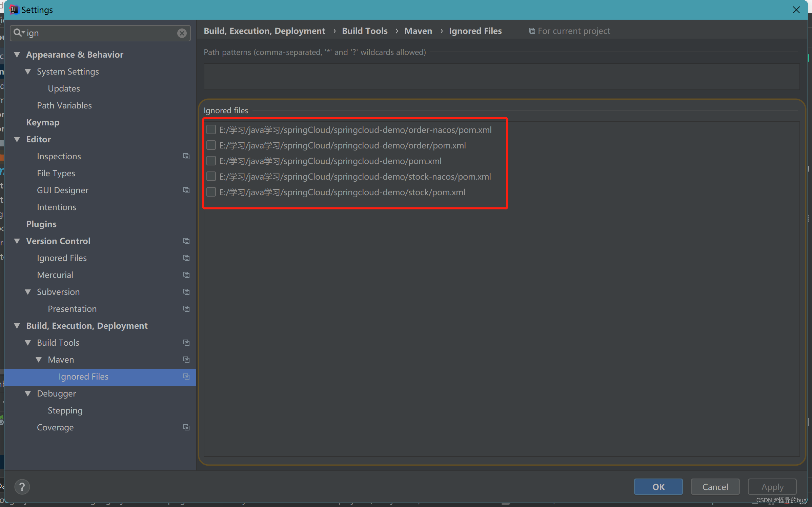Select Plugins in the settings tree
812x507 pixels.
pos(41,224)
